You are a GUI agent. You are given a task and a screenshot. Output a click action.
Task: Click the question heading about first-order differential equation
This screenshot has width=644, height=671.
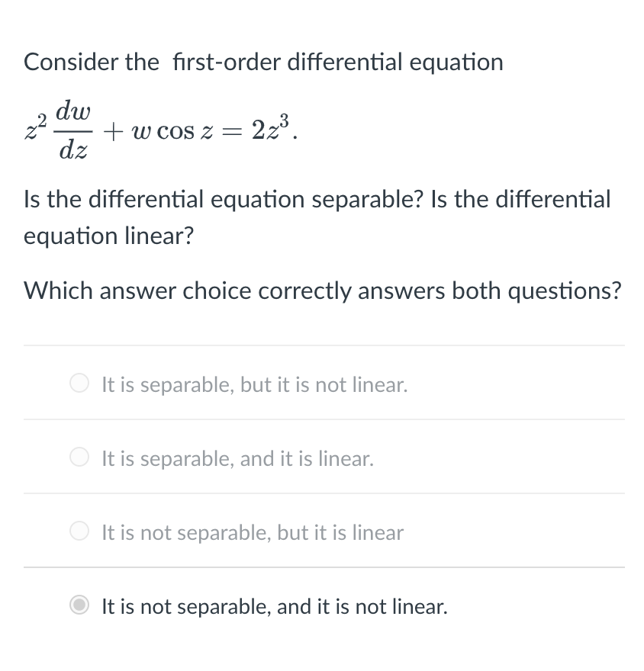(x=263, y=62)
